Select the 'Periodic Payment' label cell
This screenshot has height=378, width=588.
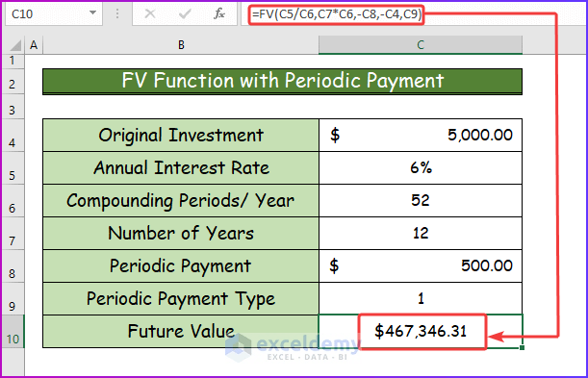181,265
